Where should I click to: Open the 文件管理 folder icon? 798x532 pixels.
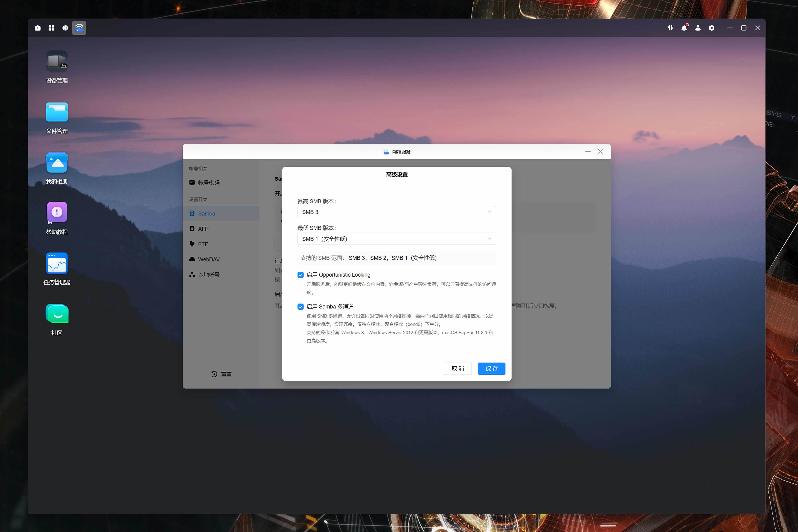click(x=57, y=112)
